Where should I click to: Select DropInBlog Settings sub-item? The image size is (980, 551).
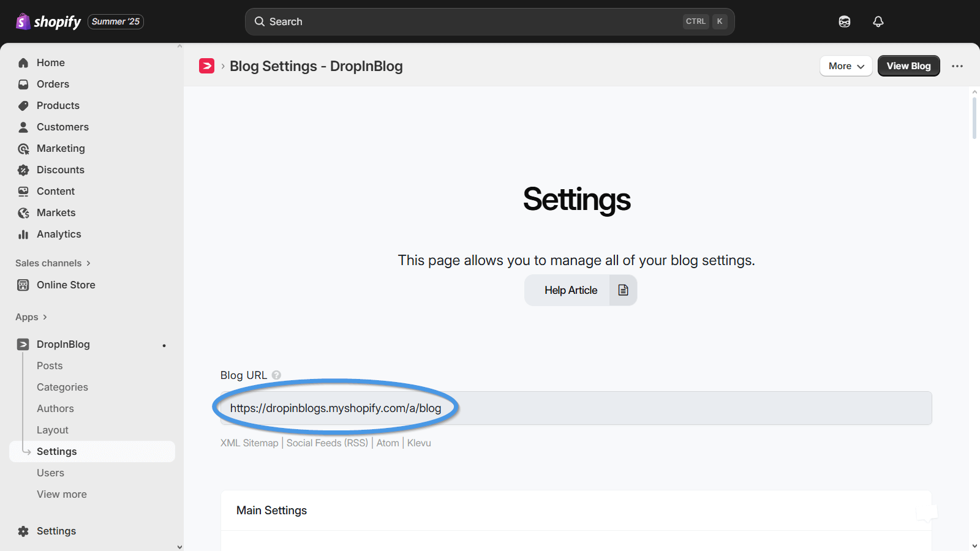92,451
